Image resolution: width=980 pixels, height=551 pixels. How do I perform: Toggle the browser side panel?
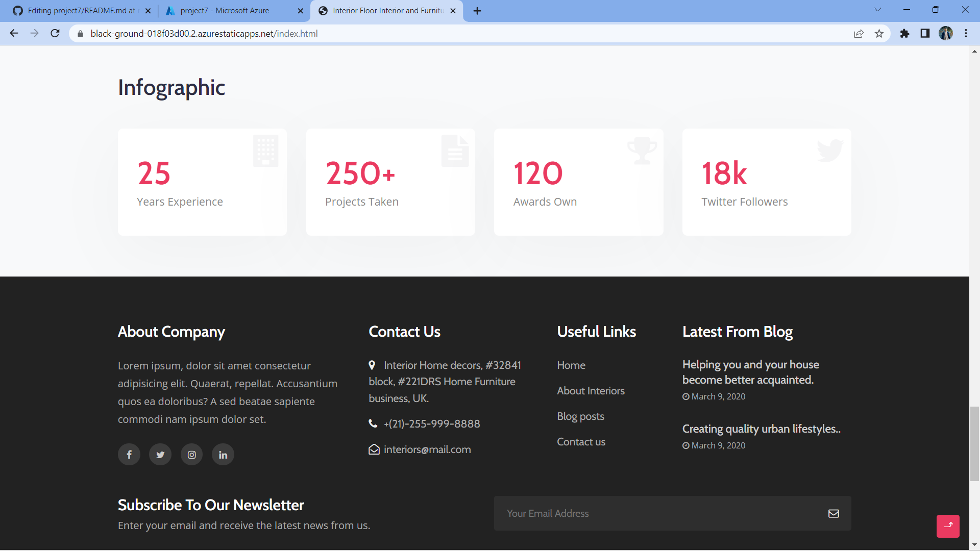click(x=925, y=34)
